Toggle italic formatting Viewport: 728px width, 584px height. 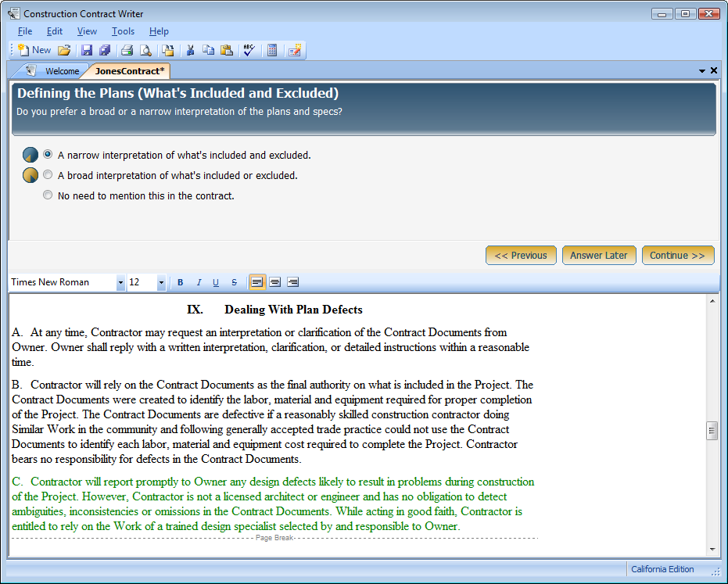coord(199,282)
